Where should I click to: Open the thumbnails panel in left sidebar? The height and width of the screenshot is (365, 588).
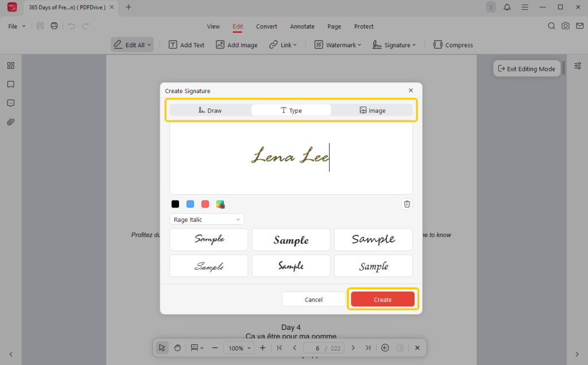(x=10, y=66)
